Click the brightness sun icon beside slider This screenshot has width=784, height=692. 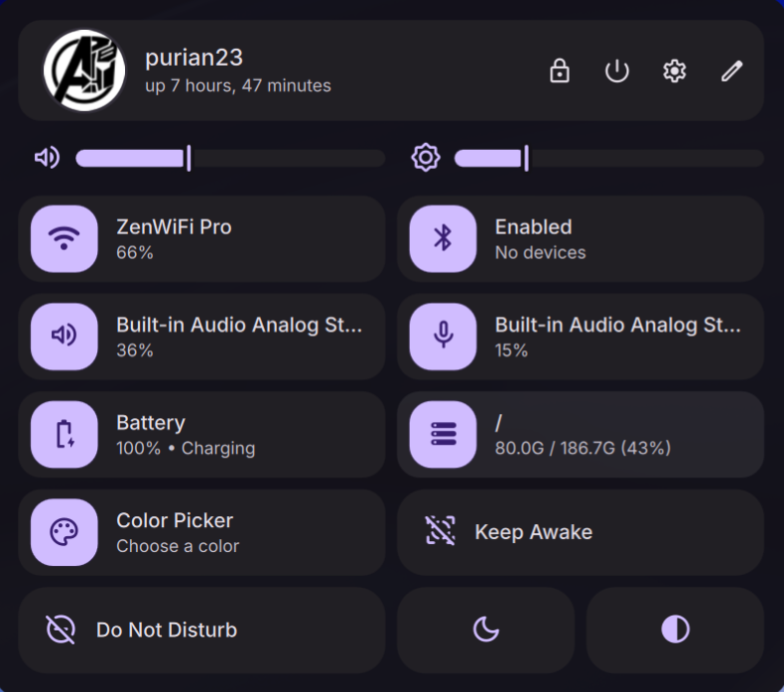coord(426,158)
